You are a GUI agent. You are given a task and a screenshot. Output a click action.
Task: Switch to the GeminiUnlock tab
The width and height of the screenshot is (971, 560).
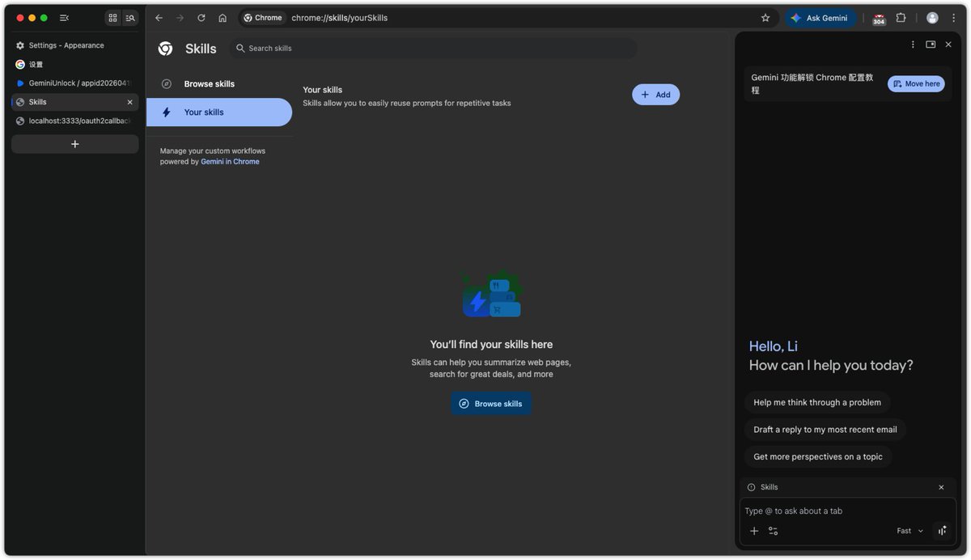coord(74,83)
